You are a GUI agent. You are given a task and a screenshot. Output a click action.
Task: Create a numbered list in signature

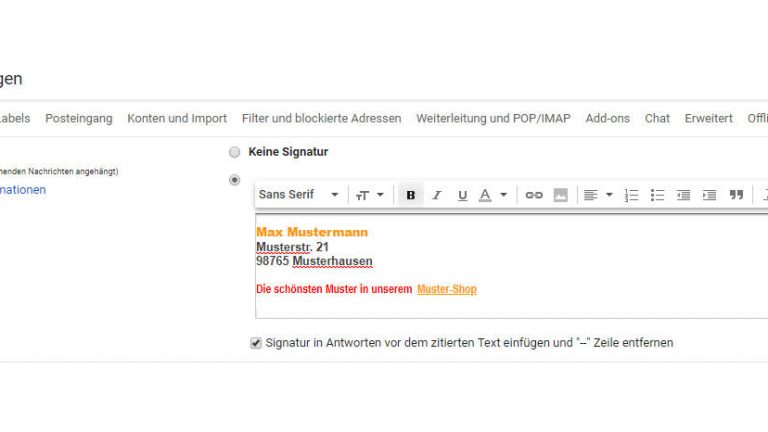pos(631,195)
